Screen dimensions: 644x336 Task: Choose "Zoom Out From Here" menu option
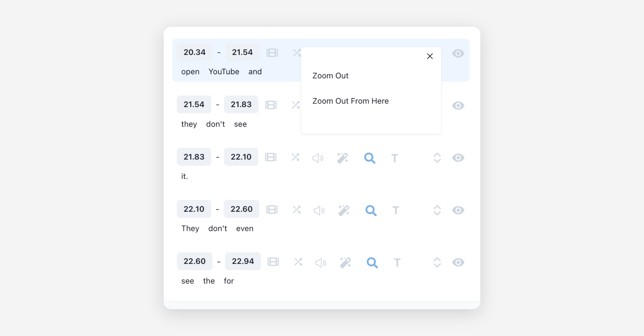click(350, 101)
